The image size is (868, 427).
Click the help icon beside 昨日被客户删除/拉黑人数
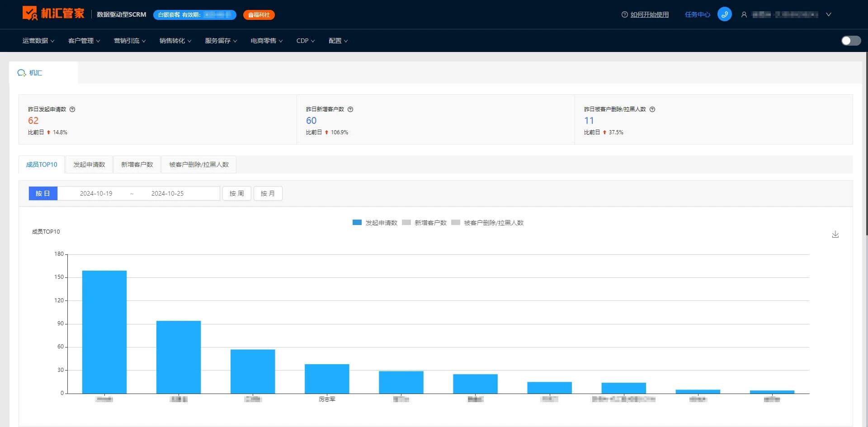click(652, 109)
